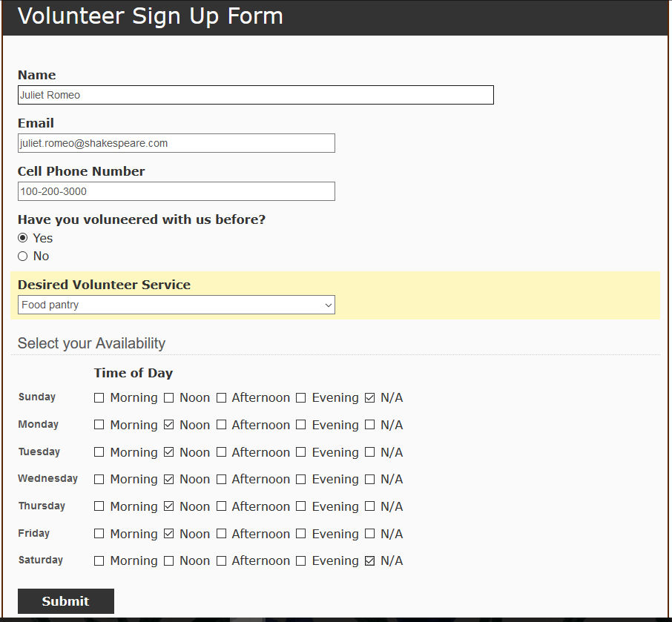Click the Submit button
Screen dimensions: 672x622
coord(65,601)
